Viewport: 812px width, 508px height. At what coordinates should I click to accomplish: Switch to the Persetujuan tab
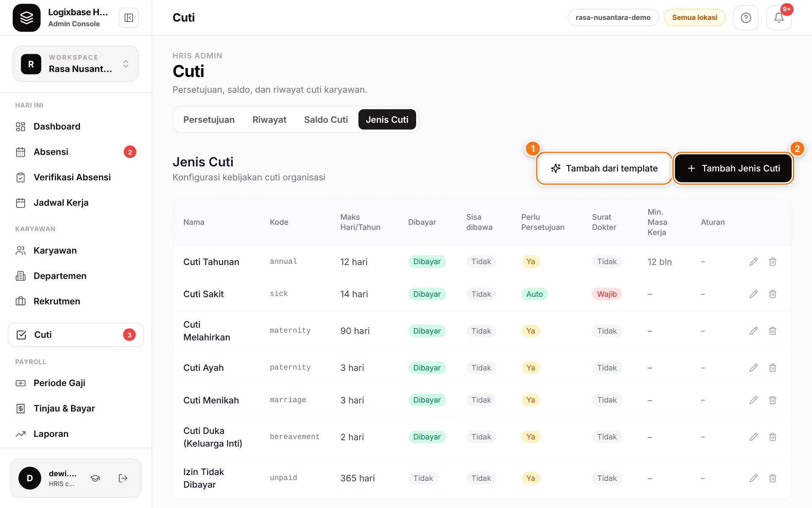click(x=209, y=120)
